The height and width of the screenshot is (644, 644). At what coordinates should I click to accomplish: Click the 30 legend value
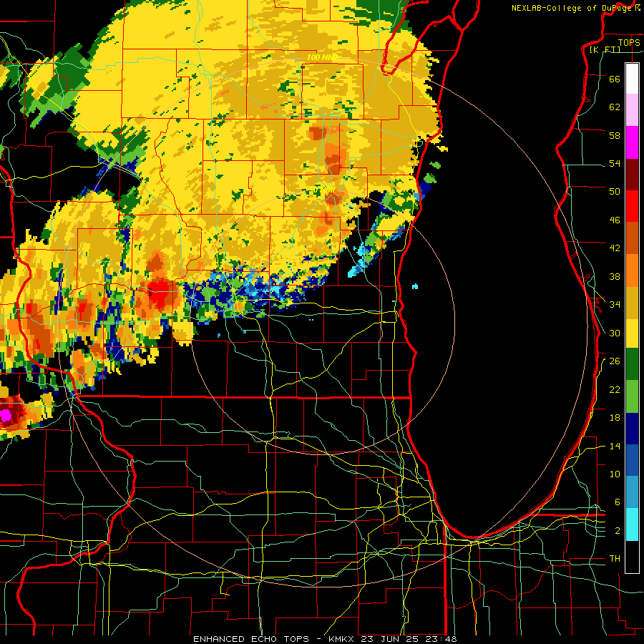615,333
